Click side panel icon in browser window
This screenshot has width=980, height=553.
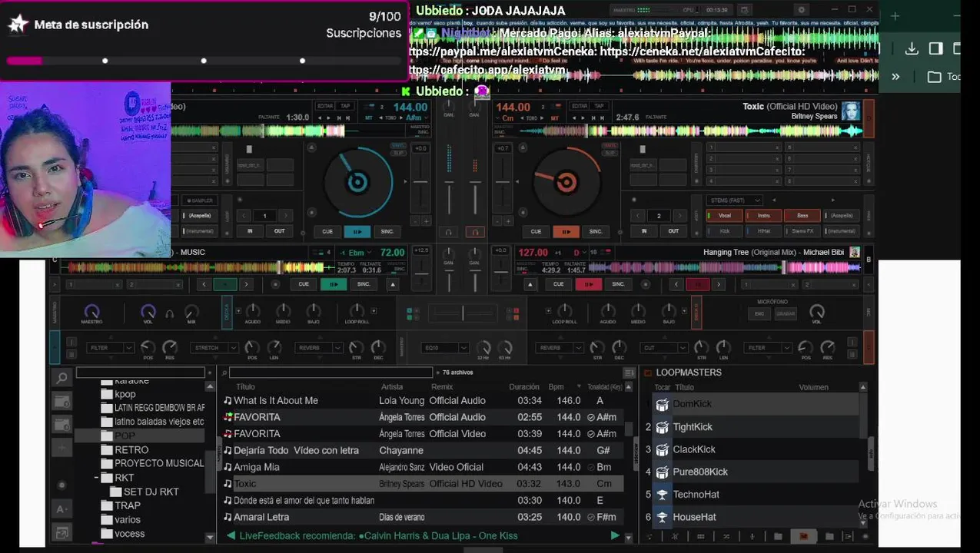point(935,48)
